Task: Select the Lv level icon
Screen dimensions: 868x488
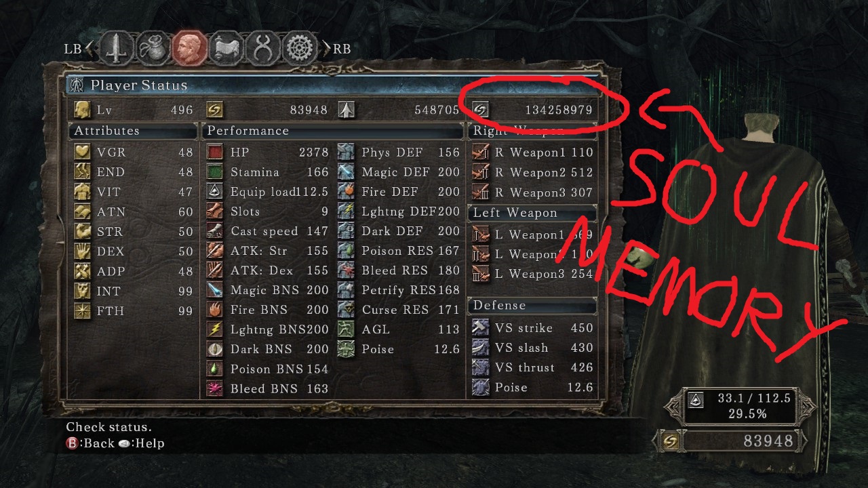Action: click(x=83, y=110)
